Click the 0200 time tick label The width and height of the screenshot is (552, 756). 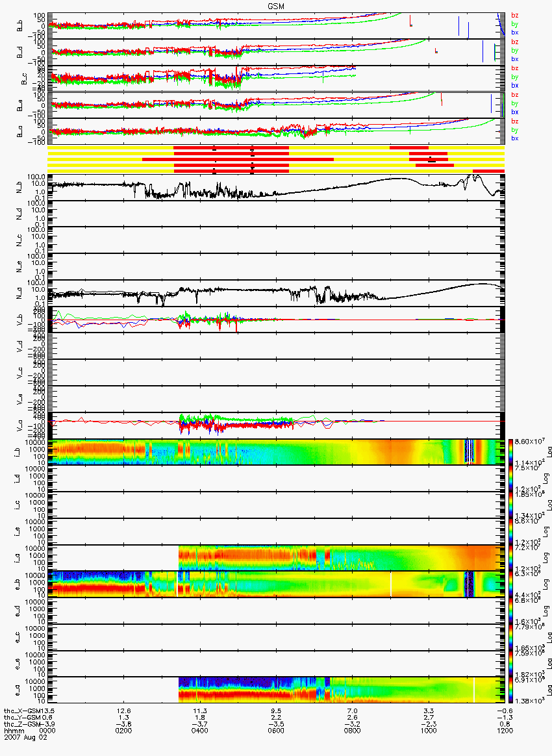click(124, 731)
